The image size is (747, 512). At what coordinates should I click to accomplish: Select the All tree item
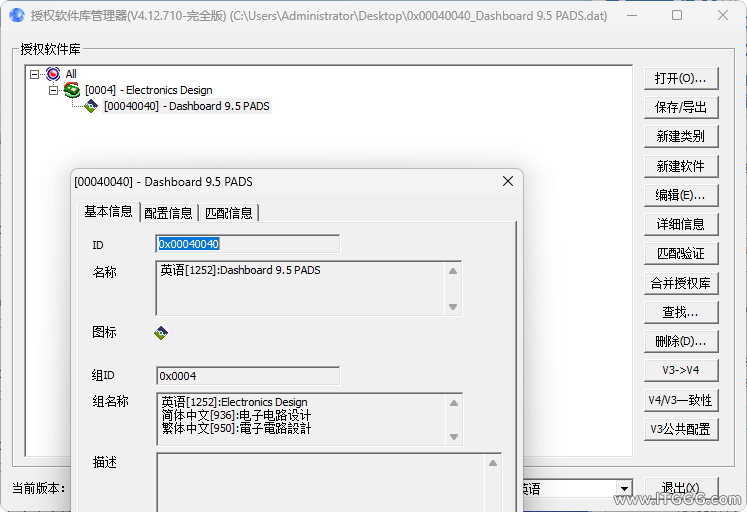71,74
